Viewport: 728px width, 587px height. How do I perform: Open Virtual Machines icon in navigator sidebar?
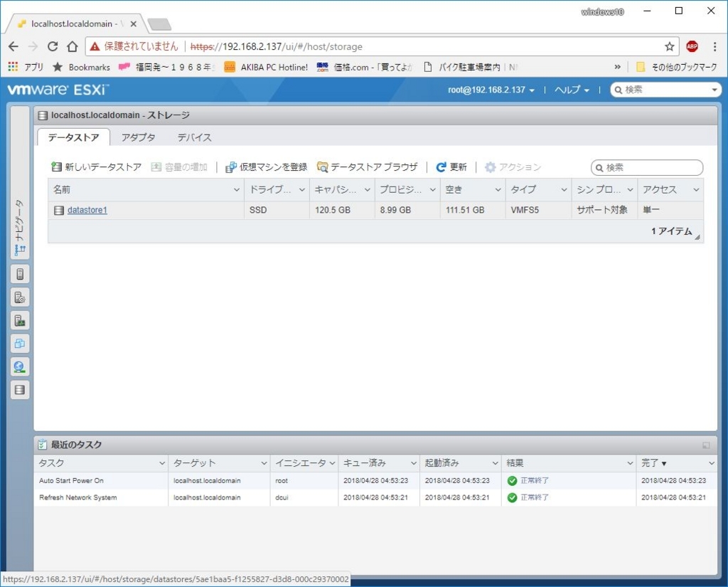pos(20,344)
